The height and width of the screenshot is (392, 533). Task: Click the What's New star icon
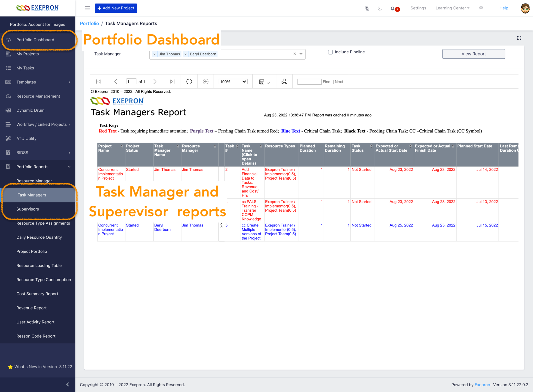(x=10, y=367)
